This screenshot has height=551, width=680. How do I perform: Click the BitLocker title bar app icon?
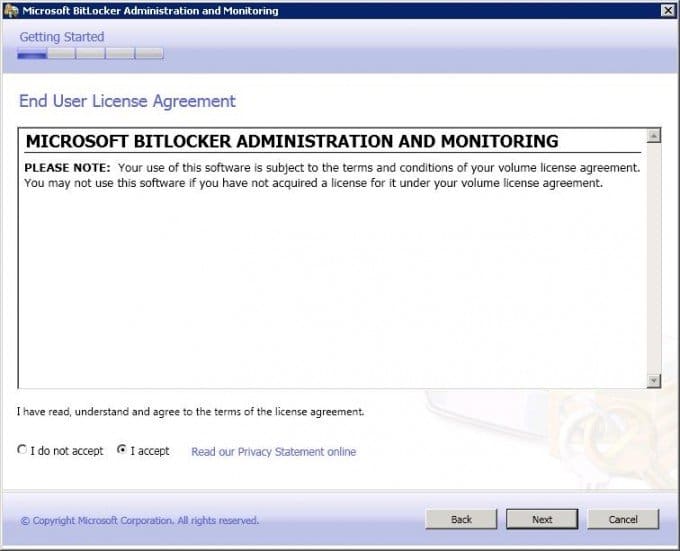[x=11, y=10]
